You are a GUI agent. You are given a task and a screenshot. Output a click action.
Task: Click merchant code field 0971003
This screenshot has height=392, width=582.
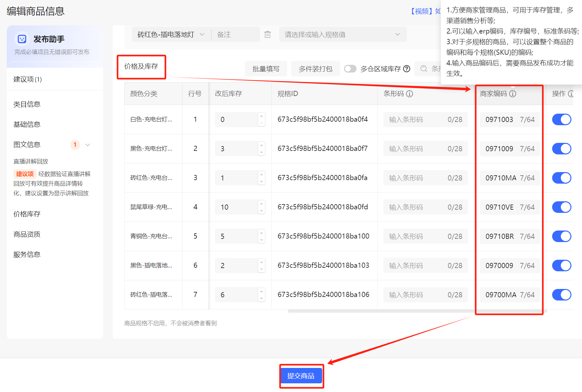[x=510, y=119]
